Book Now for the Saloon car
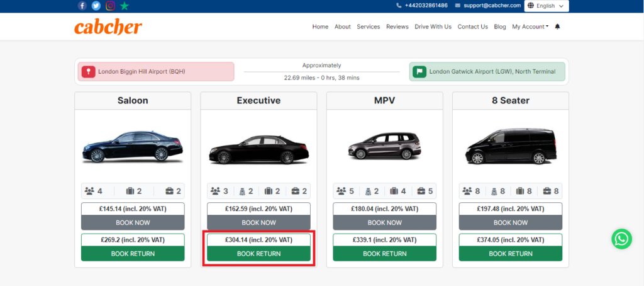 click(133, 222)
